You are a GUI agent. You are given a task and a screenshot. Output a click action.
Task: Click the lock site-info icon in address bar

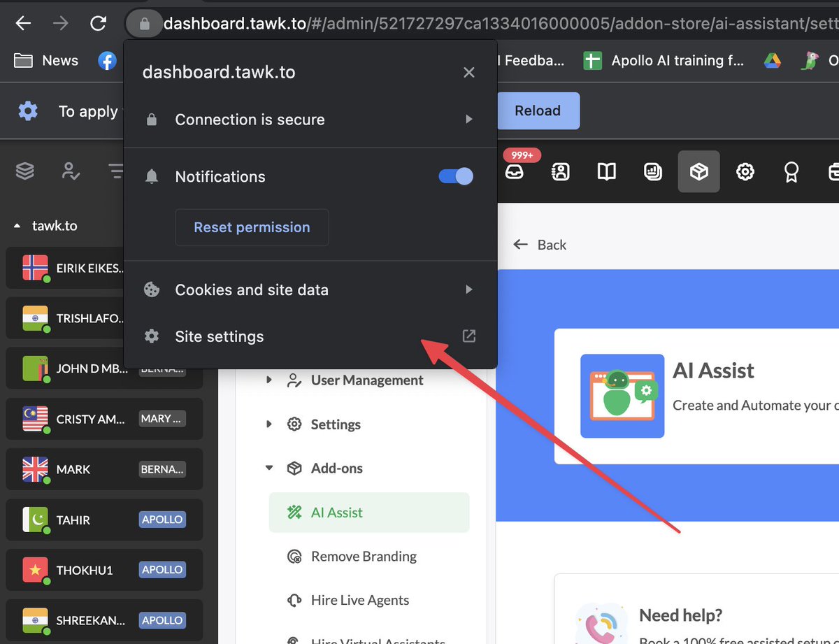click(x=144, y=24)
